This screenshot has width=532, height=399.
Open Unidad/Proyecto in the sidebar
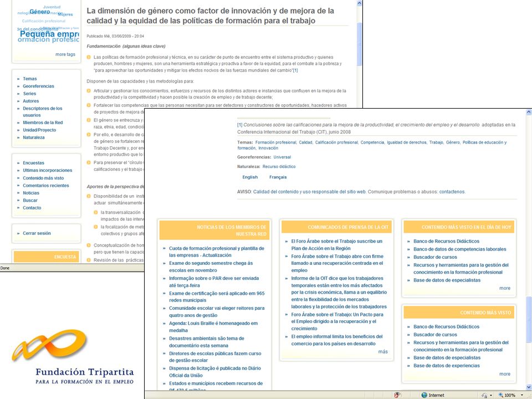[x=39, y=130]
